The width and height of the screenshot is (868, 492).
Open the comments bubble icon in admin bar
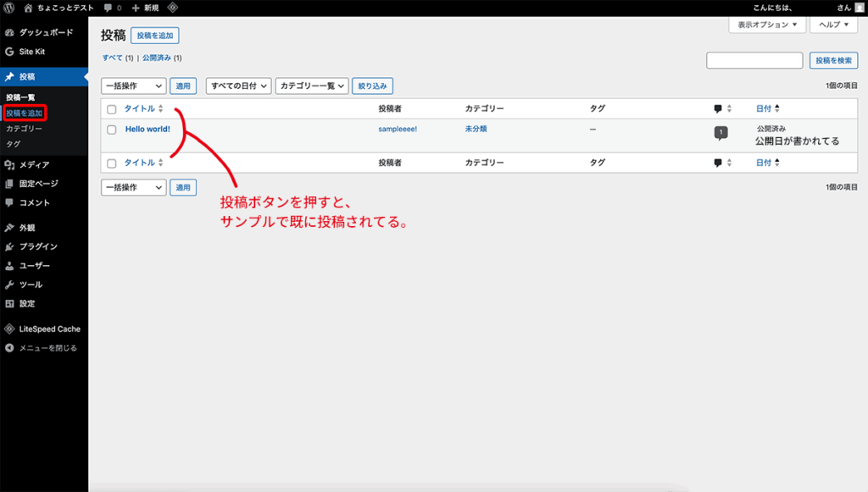[x=108, y=8]
